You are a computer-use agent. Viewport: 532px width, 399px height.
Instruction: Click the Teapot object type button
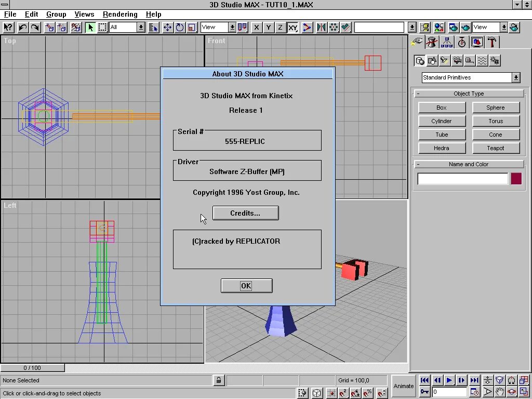tap(496, 148)
